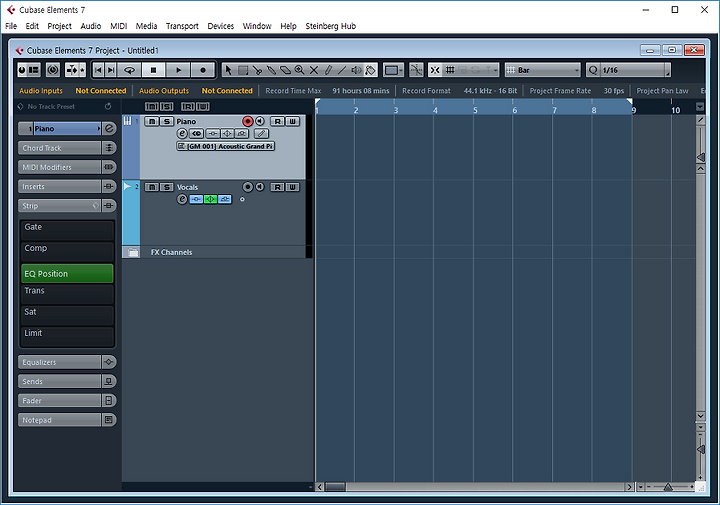720x505 pixels.
Task: Expand the Fader inspector section
Action: [59, 400]
